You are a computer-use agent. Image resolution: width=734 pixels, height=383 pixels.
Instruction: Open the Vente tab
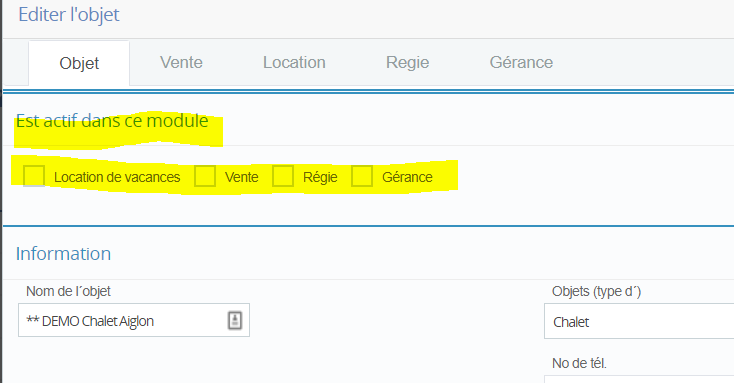(x=181, y=62)
